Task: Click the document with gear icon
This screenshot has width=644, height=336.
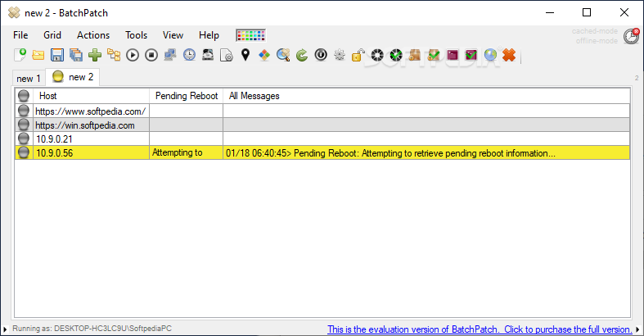Action: pyautogui.click(x=227, y=55)
